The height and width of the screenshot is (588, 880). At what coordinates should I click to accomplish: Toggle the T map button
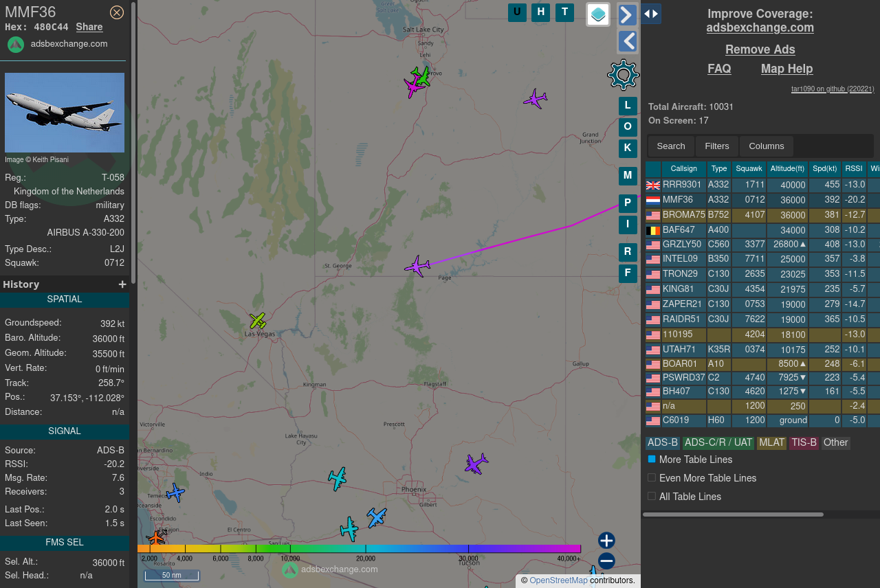(x=564, y=12)
